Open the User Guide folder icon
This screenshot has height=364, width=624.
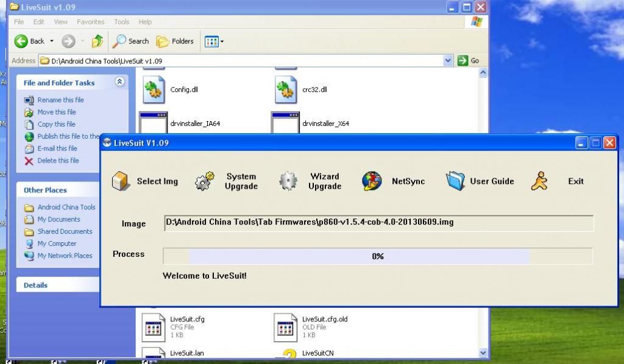(455, 181)
